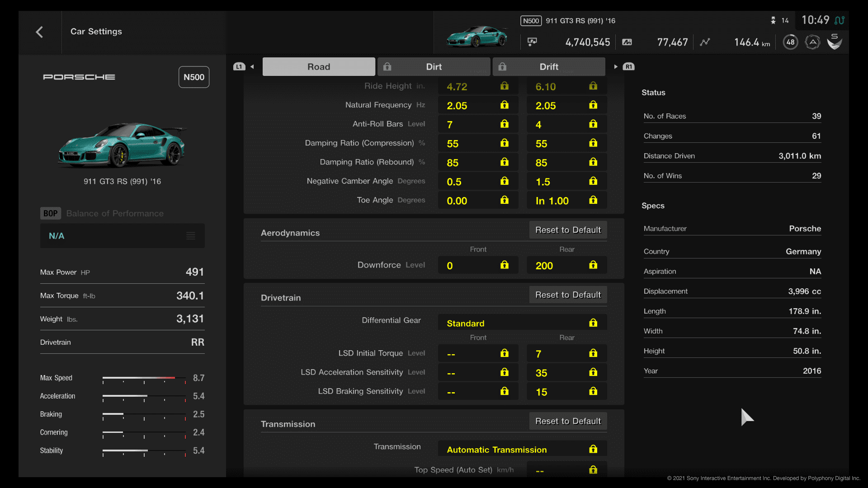868x488 pixels.
Task: Click left arrow to previous settings sheet
Action: [x=252, y=67]
